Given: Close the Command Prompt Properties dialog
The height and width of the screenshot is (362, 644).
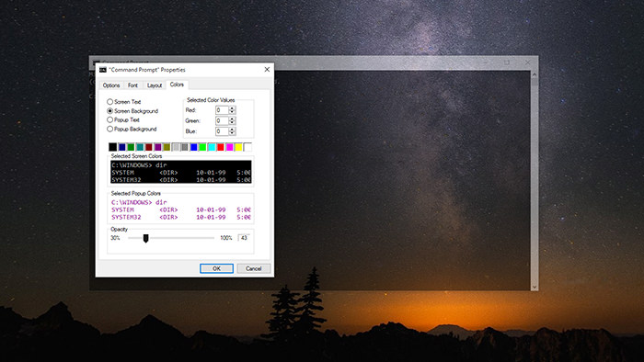Looking at the screenshot, I should (x=267, y=69).
